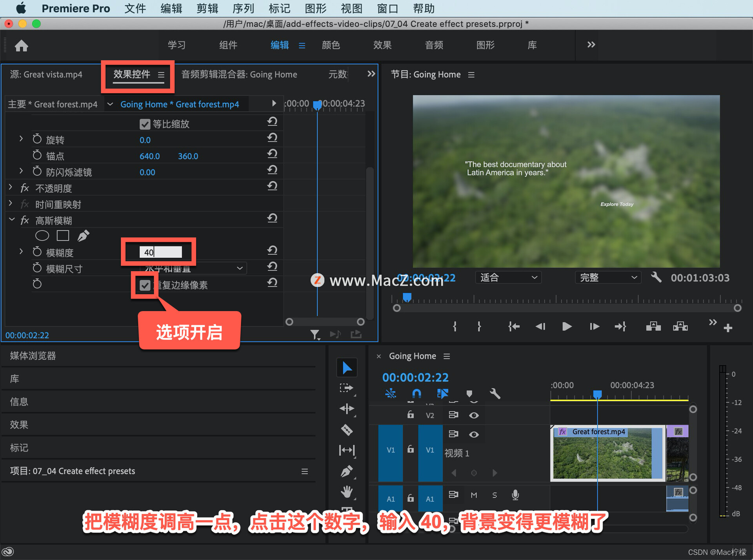Viewport: 753px width, 560px height.
Task: Hide V1 track with eye icon
Action: (474, 434)
